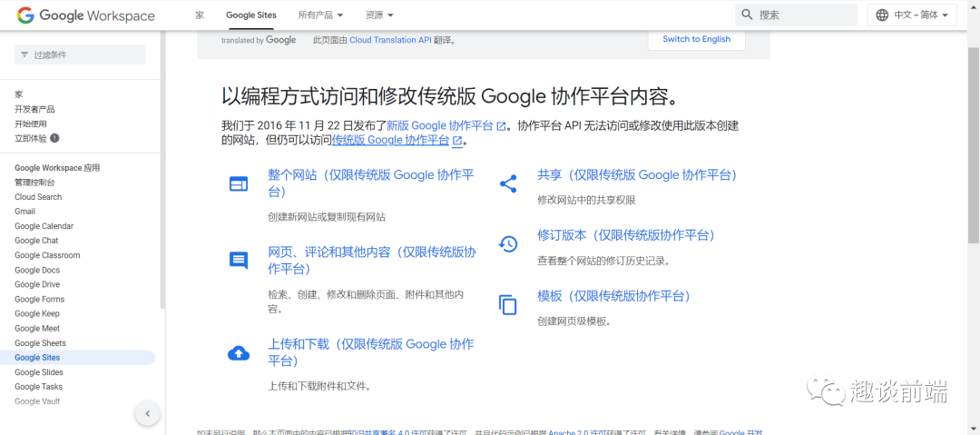Open 网页、评论和其他内容 link
The height and width of the screenshot is (435, 980).
(x=372, y=261)
